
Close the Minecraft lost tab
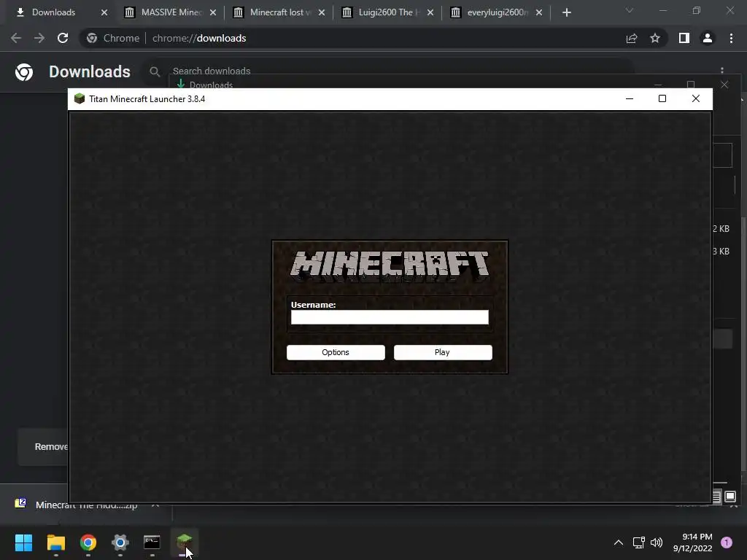coord(322,12)
